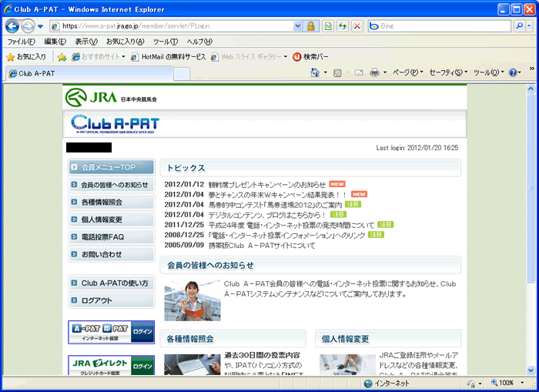
Task: Click the add to favorites bar icon
Action: [x=62, y=57]
